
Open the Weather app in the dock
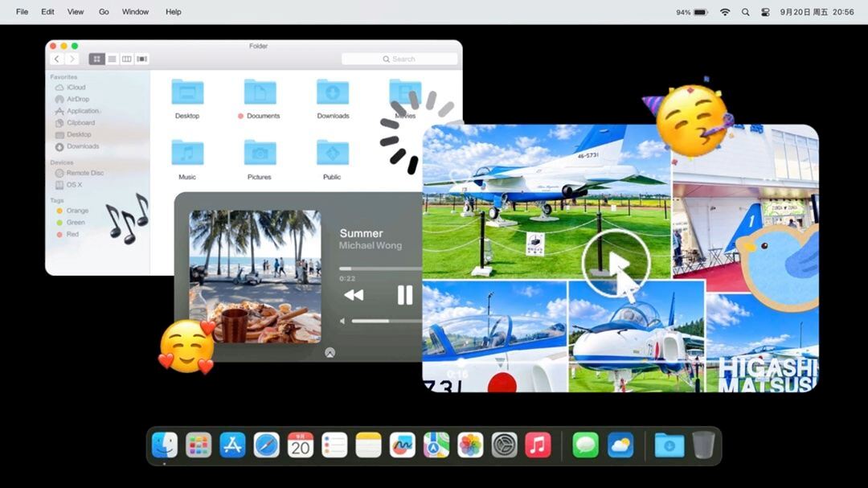click(620, 445)
